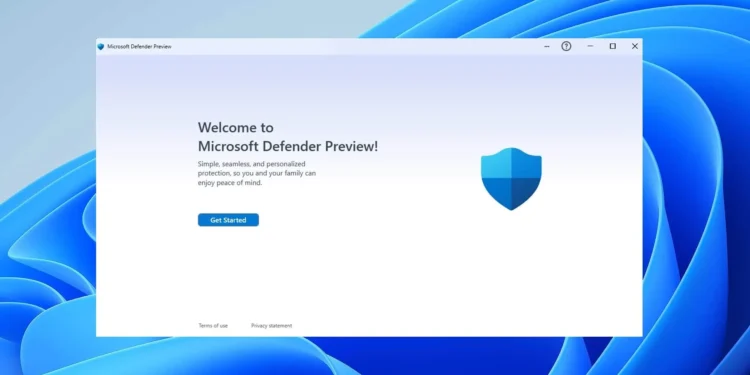Click the Get Started button

228,220
